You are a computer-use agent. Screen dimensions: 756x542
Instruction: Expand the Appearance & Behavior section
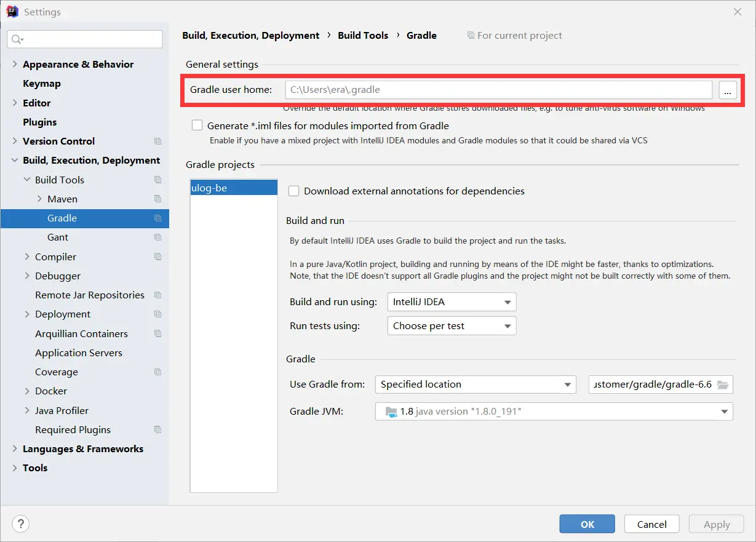click(15, 65)
